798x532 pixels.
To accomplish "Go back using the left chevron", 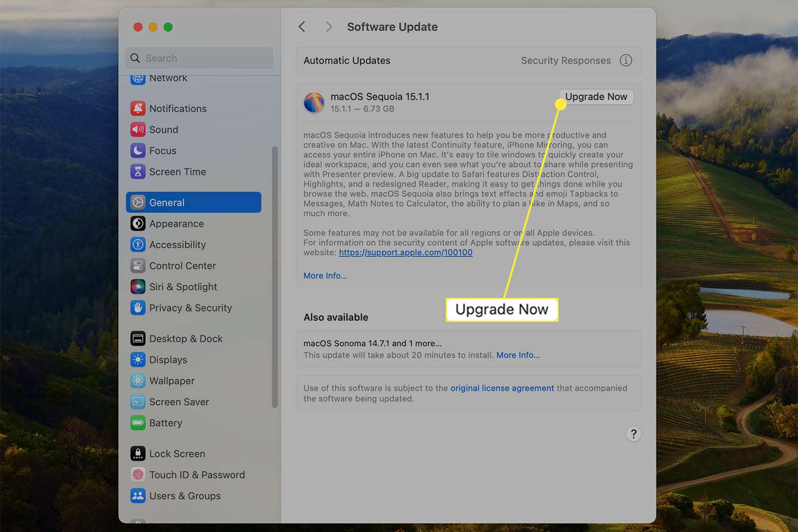I will tap(302, 27).
